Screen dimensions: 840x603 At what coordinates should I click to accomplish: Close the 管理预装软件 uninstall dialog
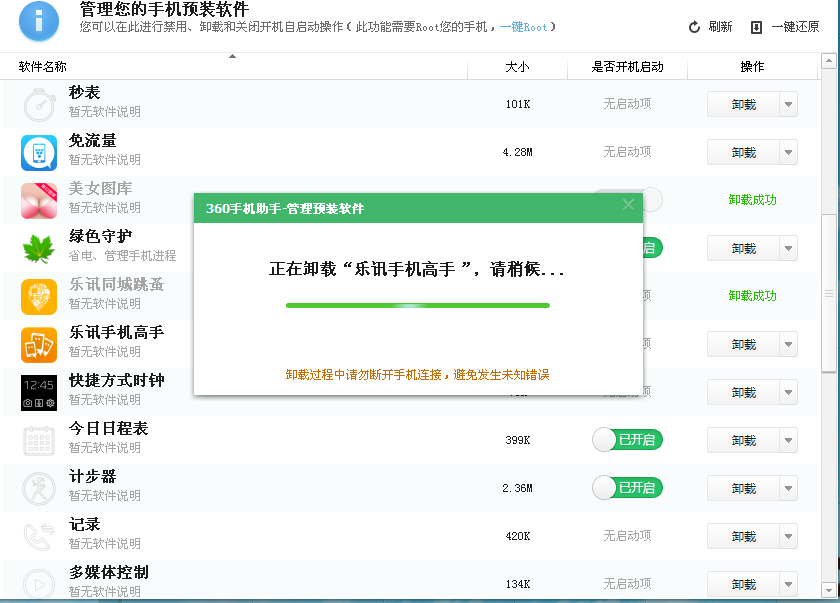click(x=628, y=205)
